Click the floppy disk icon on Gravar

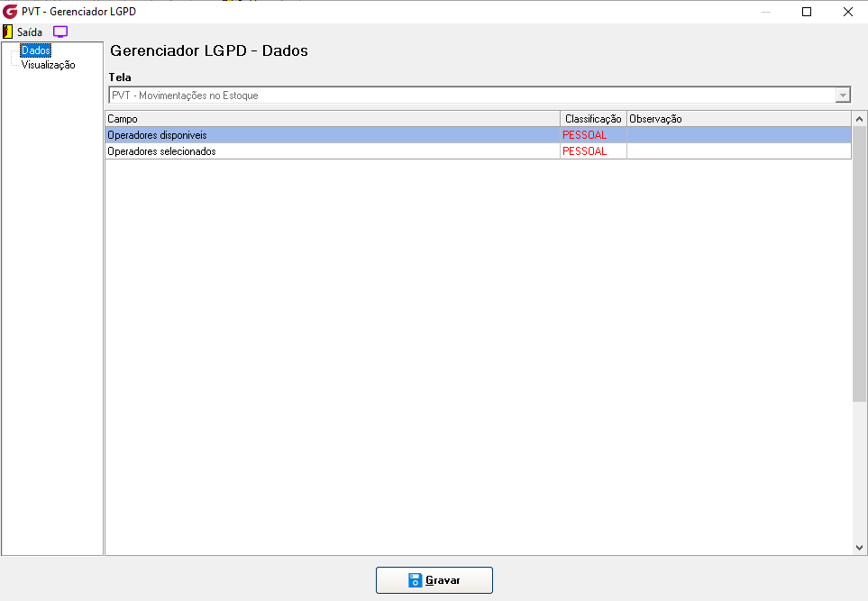[416, 580]
